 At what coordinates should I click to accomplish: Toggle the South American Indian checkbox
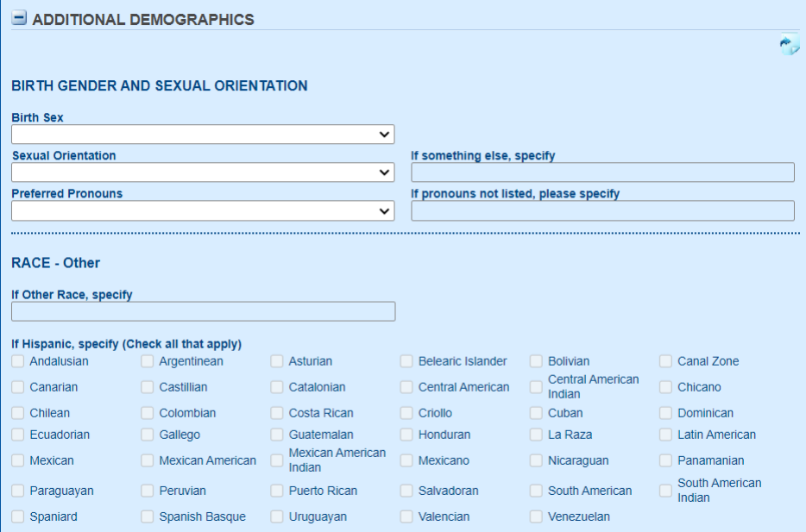click(665, 491)
